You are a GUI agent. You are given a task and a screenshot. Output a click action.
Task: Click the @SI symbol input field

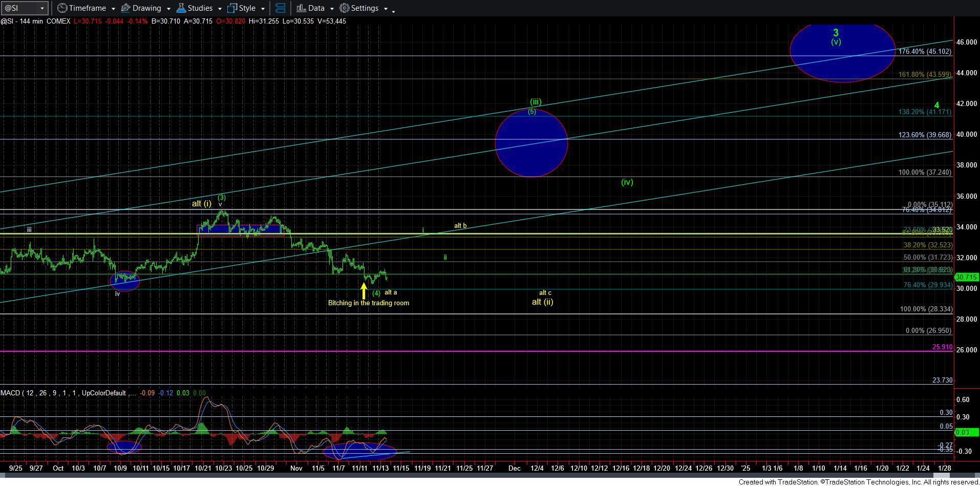pos(19,8)
